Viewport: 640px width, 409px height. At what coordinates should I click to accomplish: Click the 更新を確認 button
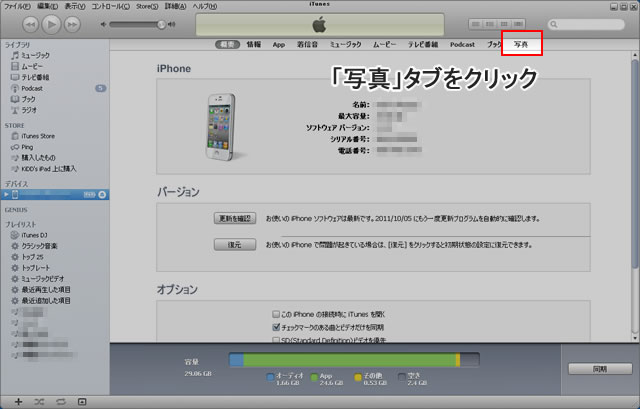[x=235, y=218]
